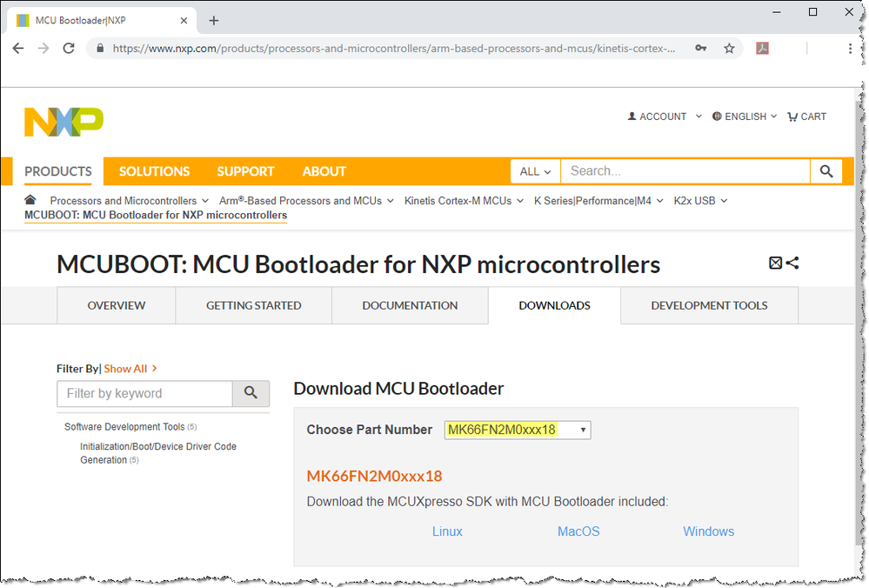This screenshot has width=869, height=588.
Task: Click inside the Filter by keyword field
Action: point(144,393)
